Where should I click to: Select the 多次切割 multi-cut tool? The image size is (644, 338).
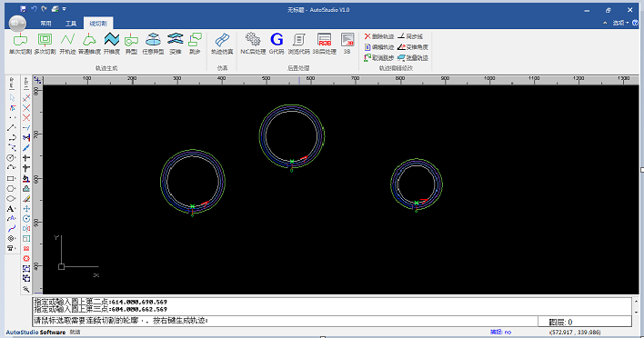click(45, 44)
